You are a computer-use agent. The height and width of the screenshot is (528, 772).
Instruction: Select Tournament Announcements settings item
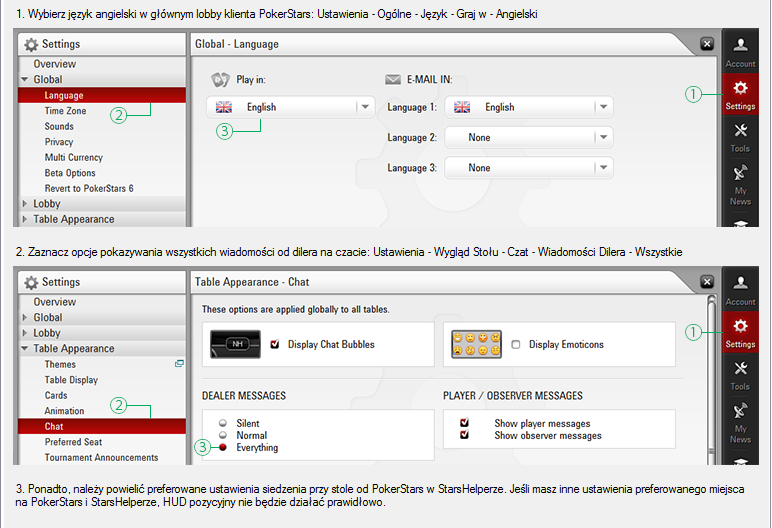101,458
